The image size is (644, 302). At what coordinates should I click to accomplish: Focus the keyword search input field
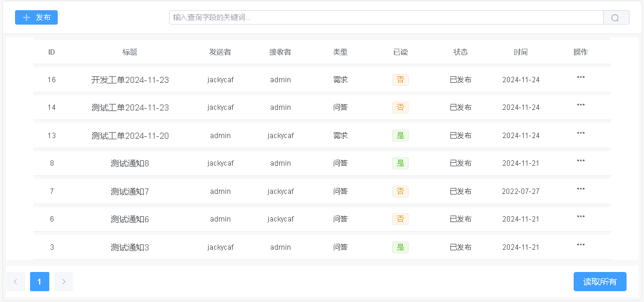(x=385, y=17)
